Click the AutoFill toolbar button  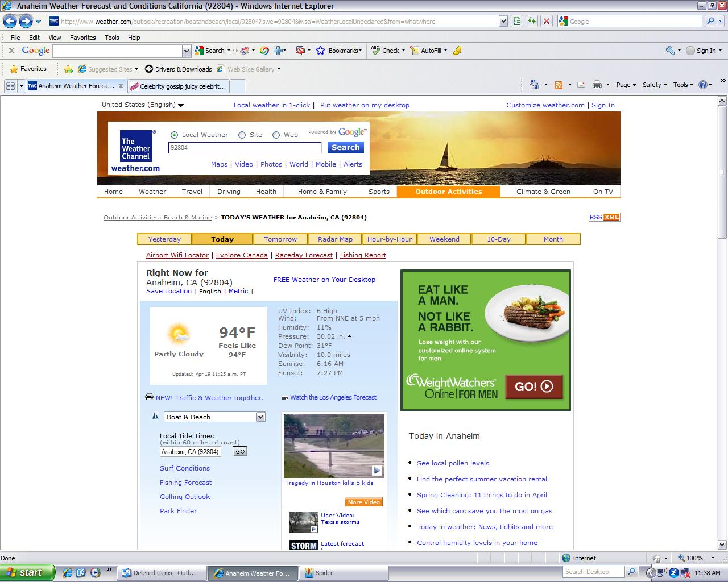click(x=429, y=51)
